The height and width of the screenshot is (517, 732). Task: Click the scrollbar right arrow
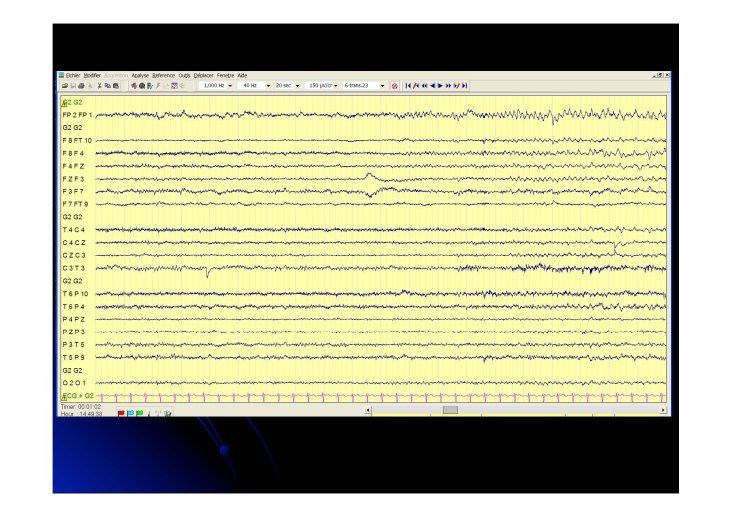point(663,410)
